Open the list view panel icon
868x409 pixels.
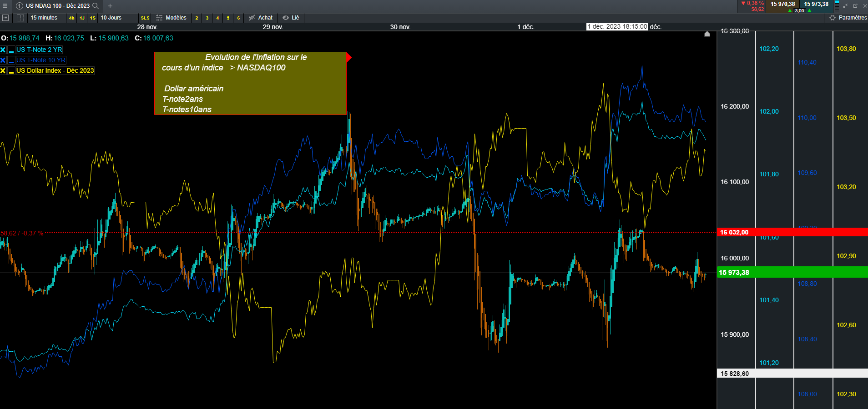pos(5,18)
